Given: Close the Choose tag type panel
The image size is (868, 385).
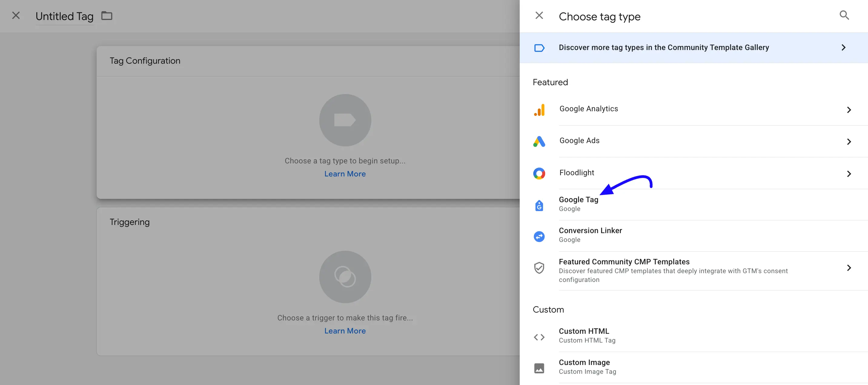Looking at the screenshot, I should (x=539, y=15).
